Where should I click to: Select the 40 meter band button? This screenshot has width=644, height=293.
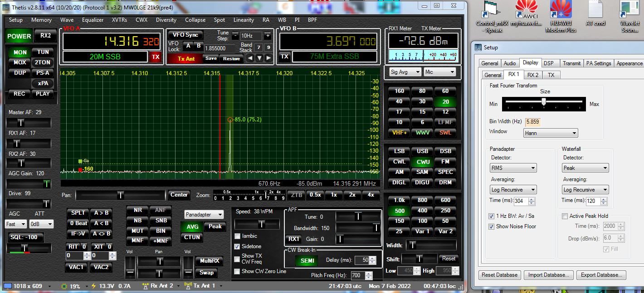[399, 101]
